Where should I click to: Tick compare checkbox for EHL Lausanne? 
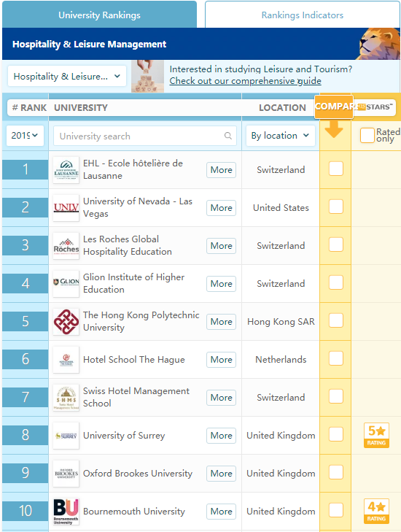click(x=336, y=169)
